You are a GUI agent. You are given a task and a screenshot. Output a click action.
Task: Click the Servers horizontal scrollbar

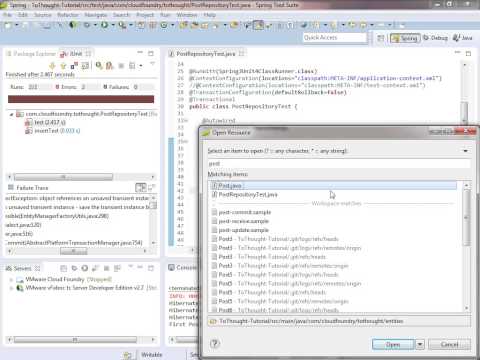tap(81, 340)
